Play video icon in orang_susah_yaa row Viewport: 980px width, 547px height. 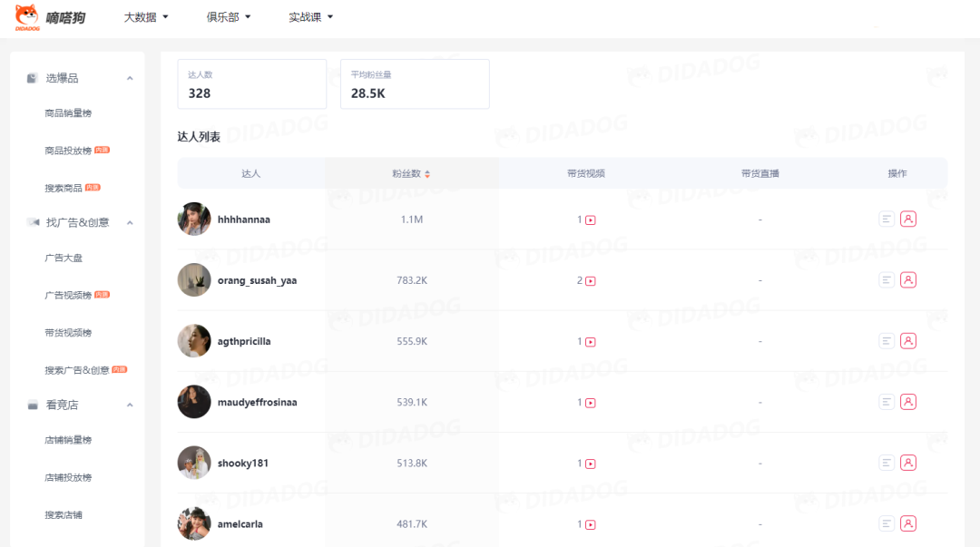pyautogui.click(x=591, y=281)
